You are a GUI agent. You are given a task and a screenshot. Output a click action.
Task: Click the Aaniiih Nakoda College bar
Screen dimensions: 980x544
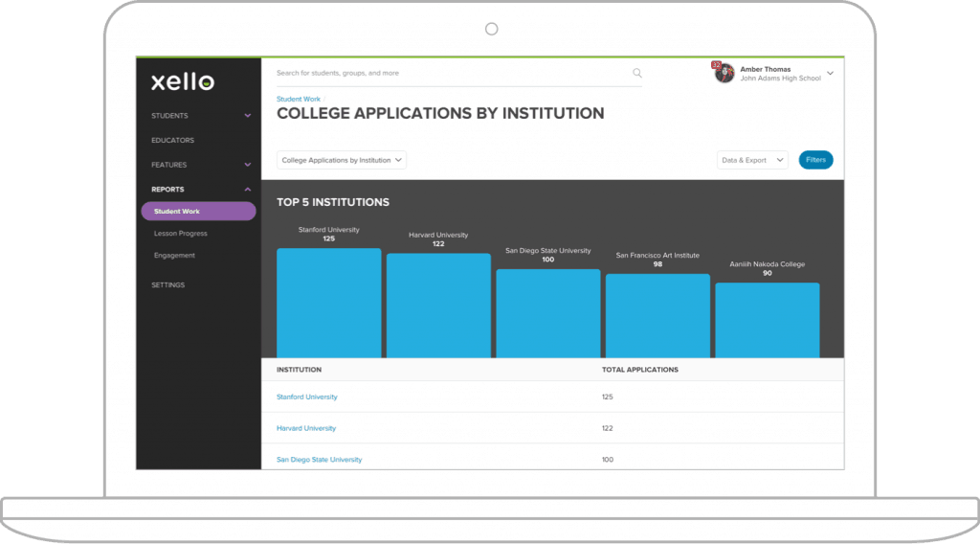click(x=768, y=320)
